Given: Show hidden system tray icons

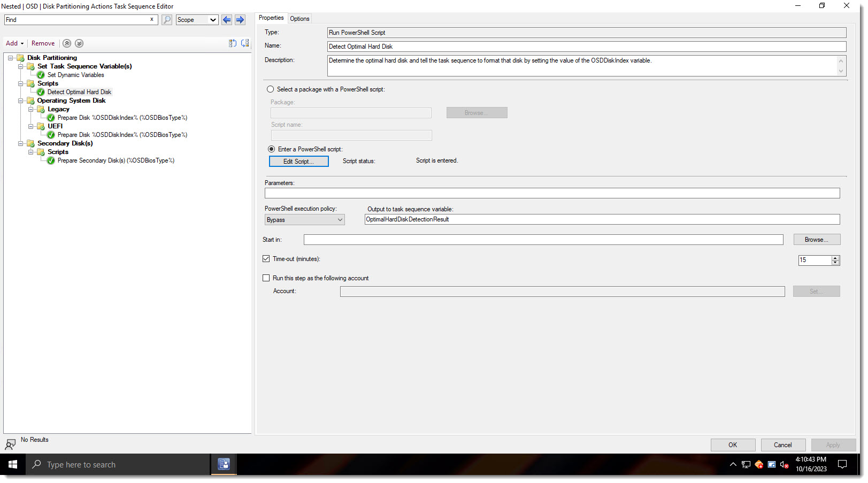Looking at the screenshot, I should click(x=733, y=464).
